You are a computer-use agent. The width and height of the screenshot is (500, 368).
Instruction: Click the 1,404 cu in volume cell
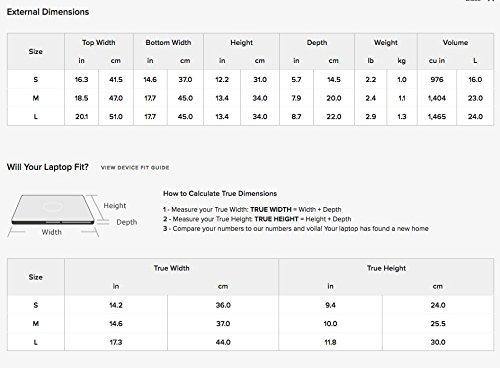point(437,98)
